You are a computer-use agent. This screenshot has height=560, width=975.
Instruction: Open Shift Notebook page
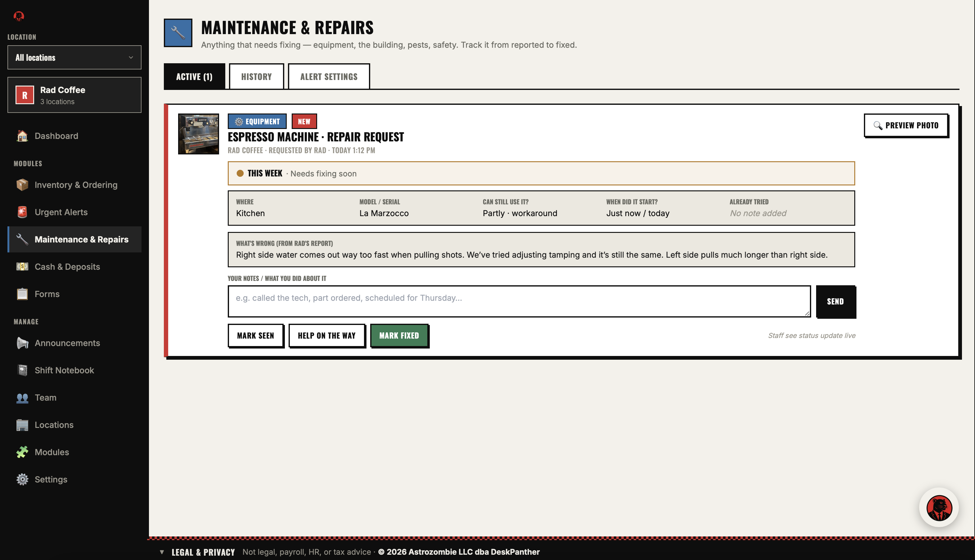pyautogui.click(x=74, y=370)
